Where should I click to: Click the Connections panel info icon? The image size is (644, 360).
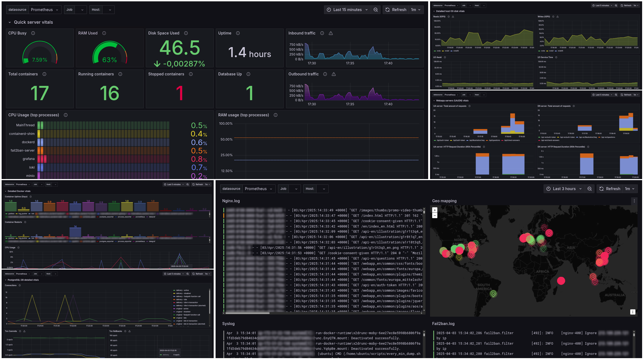[x=20, y=285]
